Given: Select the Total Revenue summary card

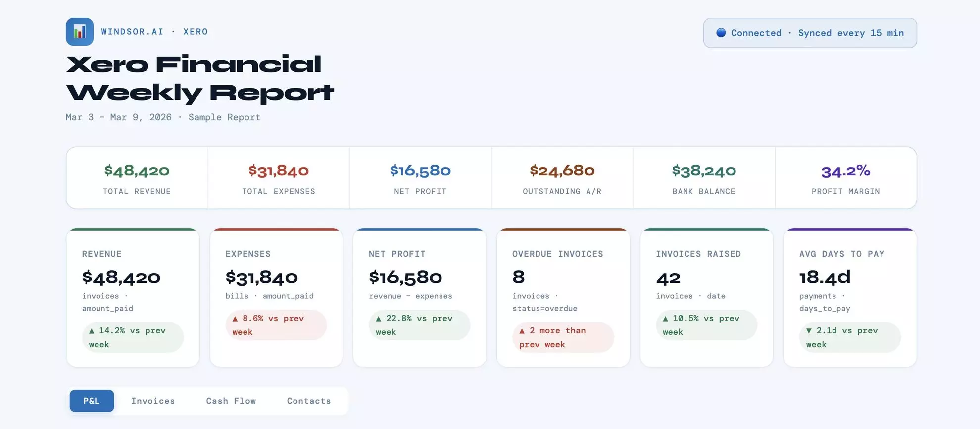Looking at the screenshot, I should pyautogui.click(x=137, y=177).
